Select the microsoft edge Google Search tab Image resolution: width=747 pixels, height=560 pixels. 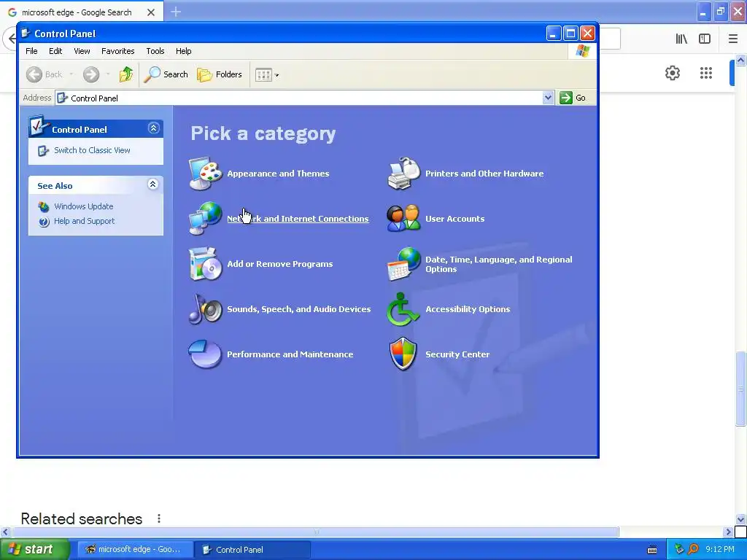pos(76,12)
